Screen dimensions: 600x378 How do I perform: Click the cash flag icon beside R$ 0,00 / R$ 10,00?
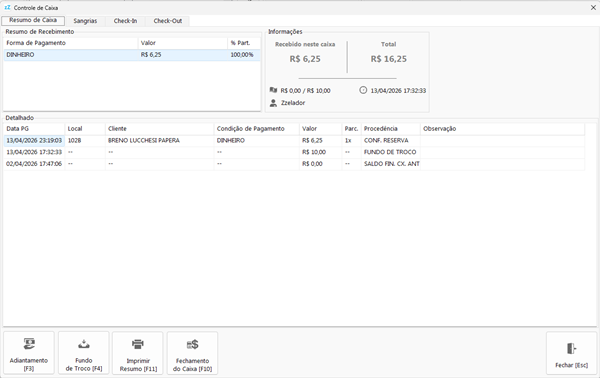273,90
